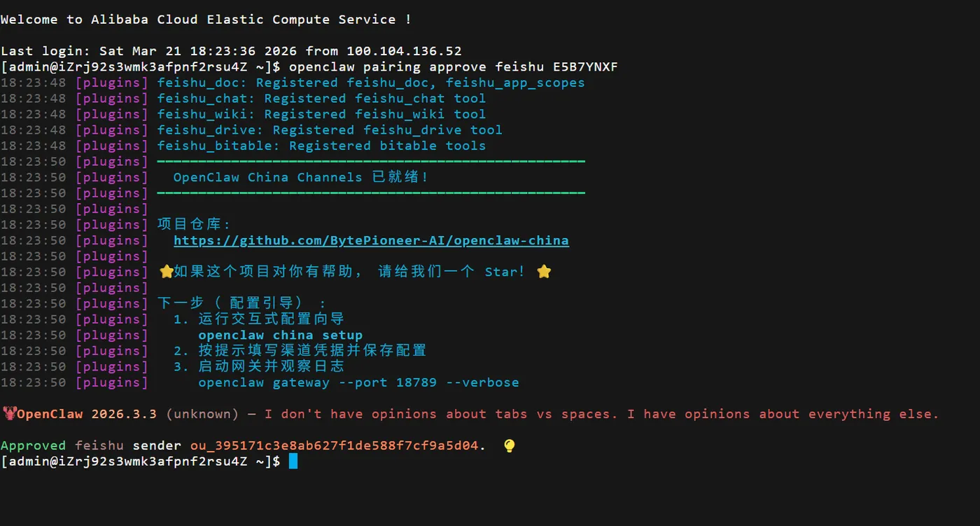Click the Alibaba Cloud welcome message line
The image size is (980, 526).
pos(206,19)
